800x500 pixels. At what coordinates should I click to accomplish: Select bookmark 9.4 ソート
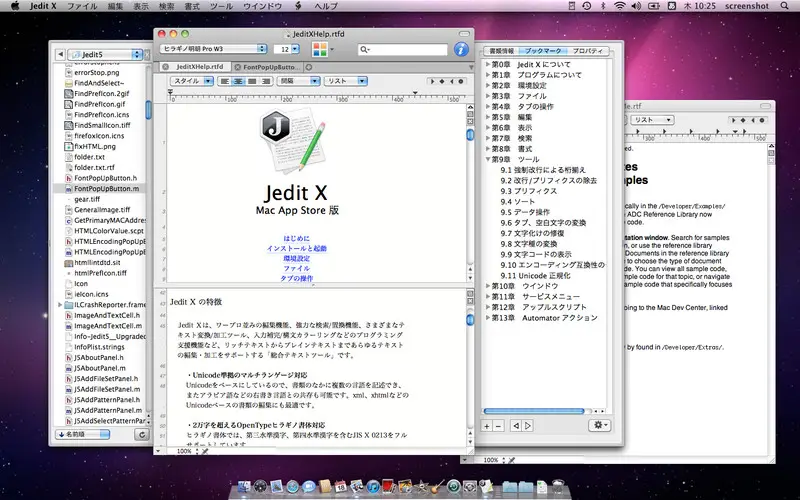coord(517,202)
